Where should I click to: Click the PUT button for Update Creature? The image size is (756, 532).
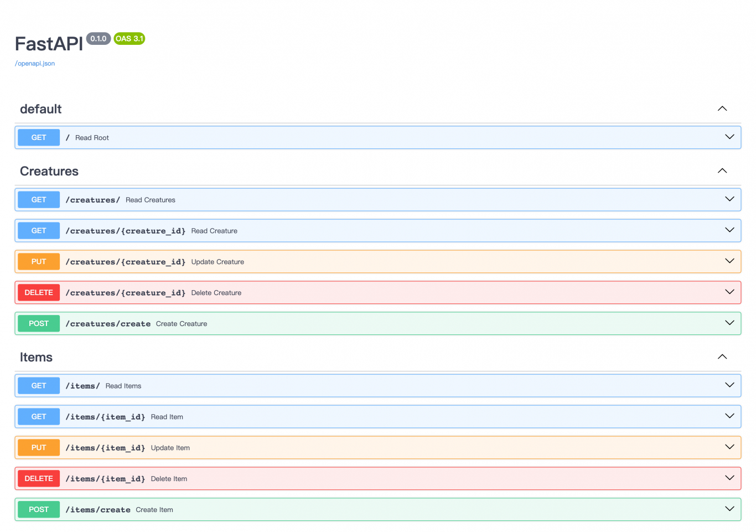39,261
